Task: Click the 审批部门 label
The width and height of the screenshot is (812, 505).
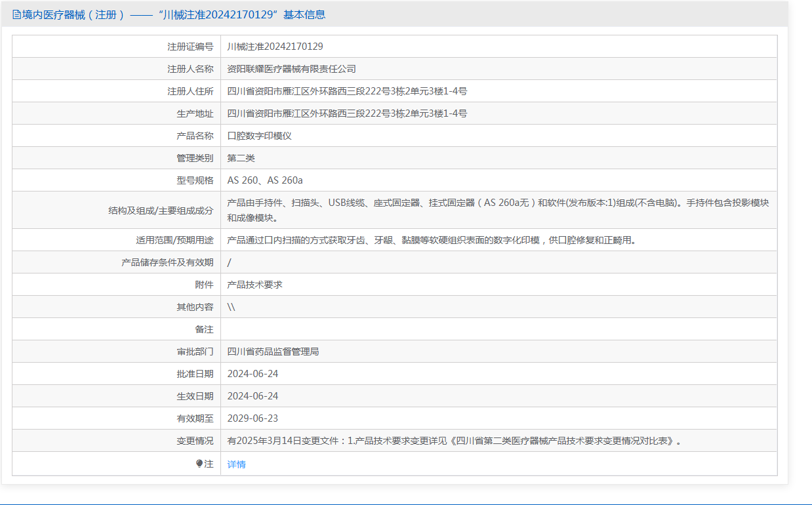Action: [195, 352]
